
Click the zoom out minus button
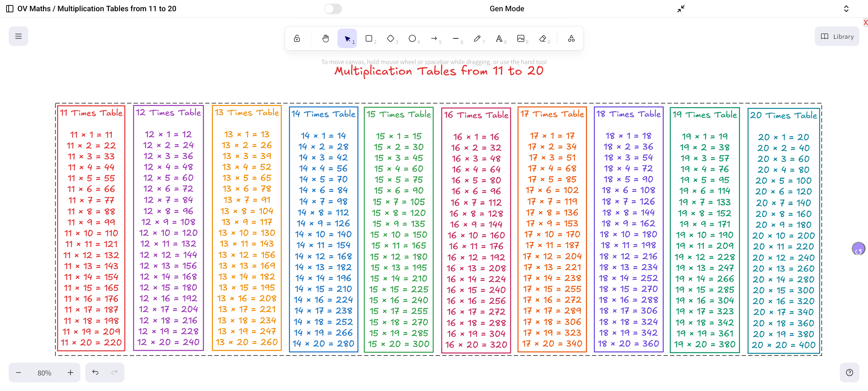pyautogui.click(x=18, y=373)
